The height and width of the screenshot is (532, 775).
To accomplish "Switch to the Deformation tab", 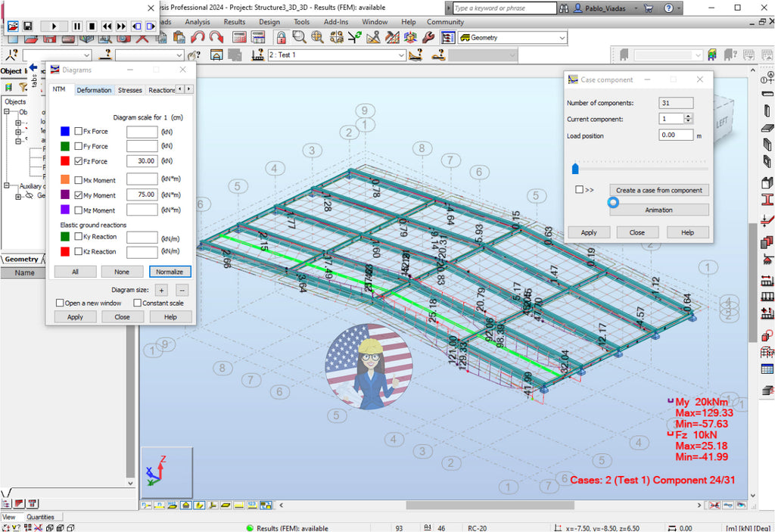I will 94,90.
